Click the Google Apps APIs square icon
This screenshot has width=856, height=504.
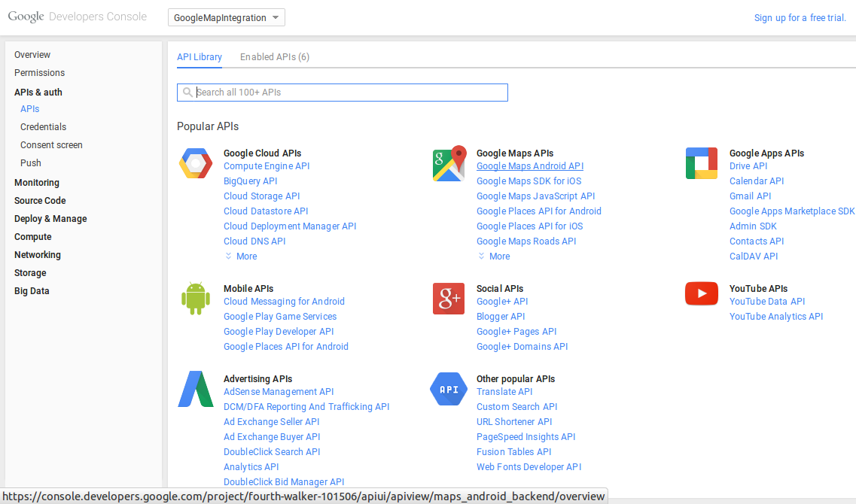point(702,163)
